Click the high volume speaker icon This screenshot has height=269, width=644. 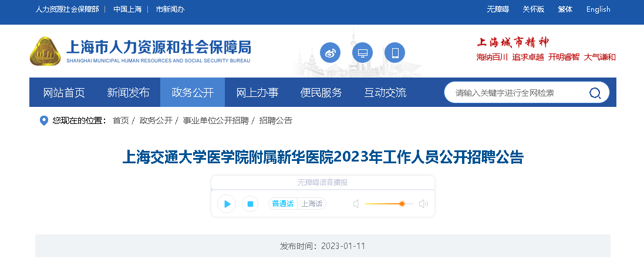coord(423,204)
